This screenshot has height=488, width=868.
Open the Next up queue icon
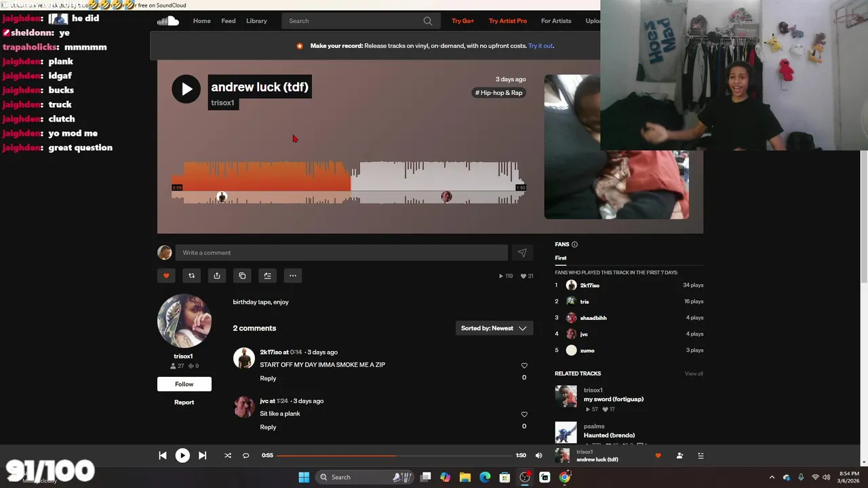(701, 455)
